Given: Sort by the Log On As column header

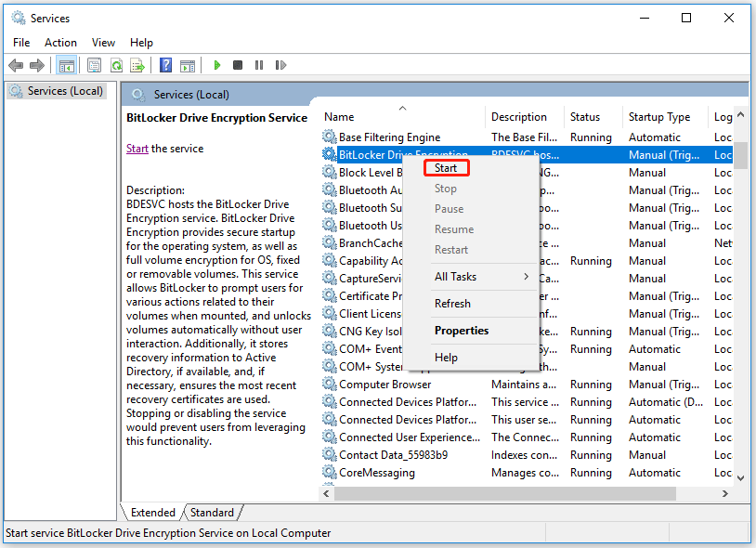Looking at the screenshot, I should [721, 117].
